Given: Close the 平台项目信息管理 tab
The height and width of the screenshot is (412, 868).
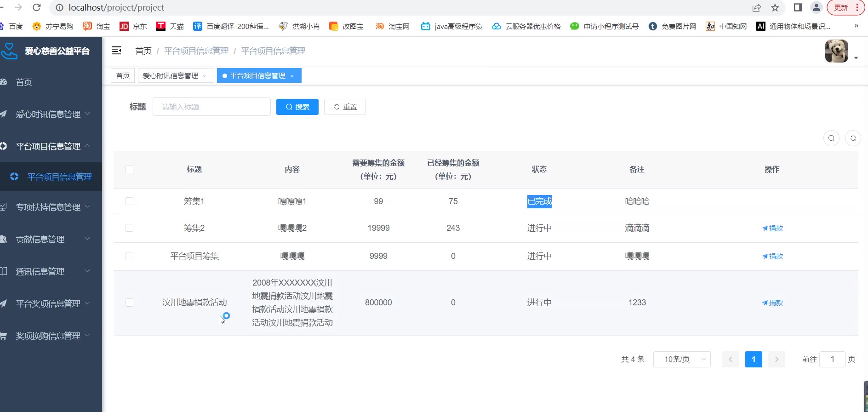Looking at the screenshot, I should 292,76.
